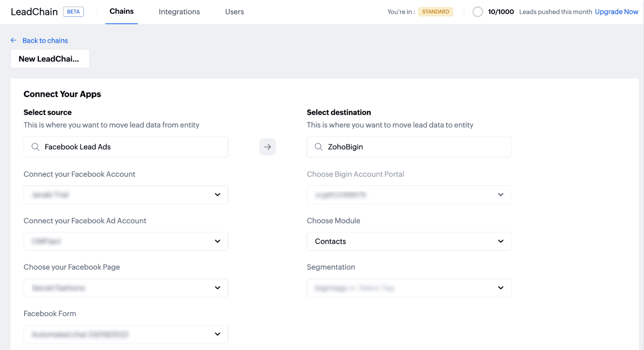
Task: Click the Select destination heading
Action: click(339, 112)
